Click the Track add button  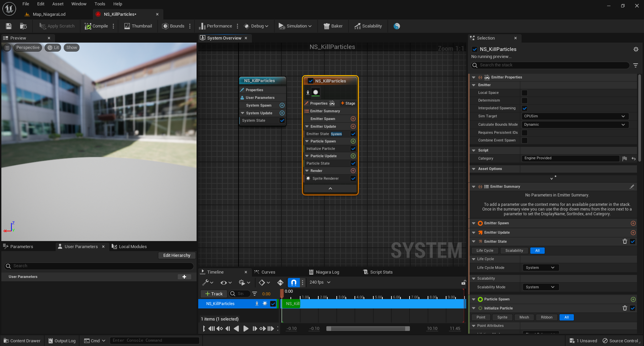(x=214, y=294)
